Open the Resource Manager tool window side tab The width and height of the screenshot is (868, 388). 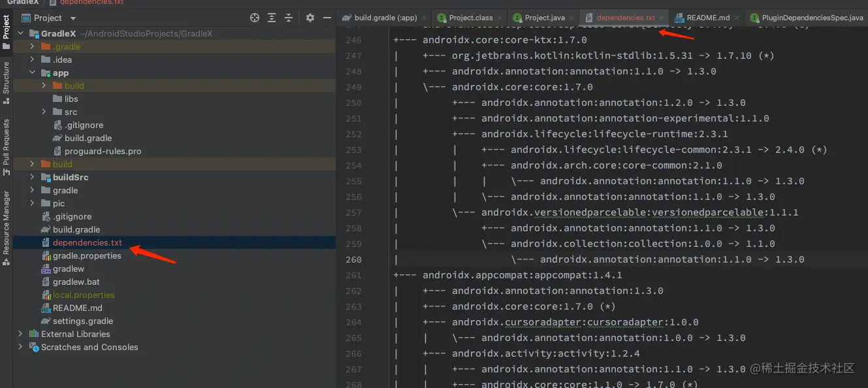[6, 227]
